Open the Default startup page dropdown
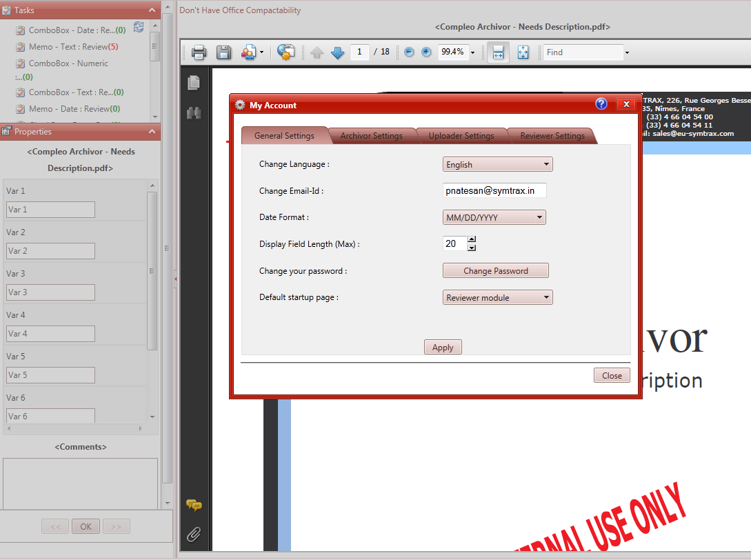Viewport: 751px width, 560px height. tap(498, 297)
